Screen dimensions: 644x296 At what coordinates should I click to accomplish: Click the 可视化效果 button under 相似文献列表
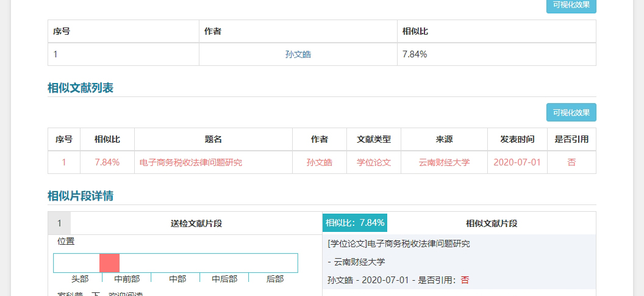point(571,112)
